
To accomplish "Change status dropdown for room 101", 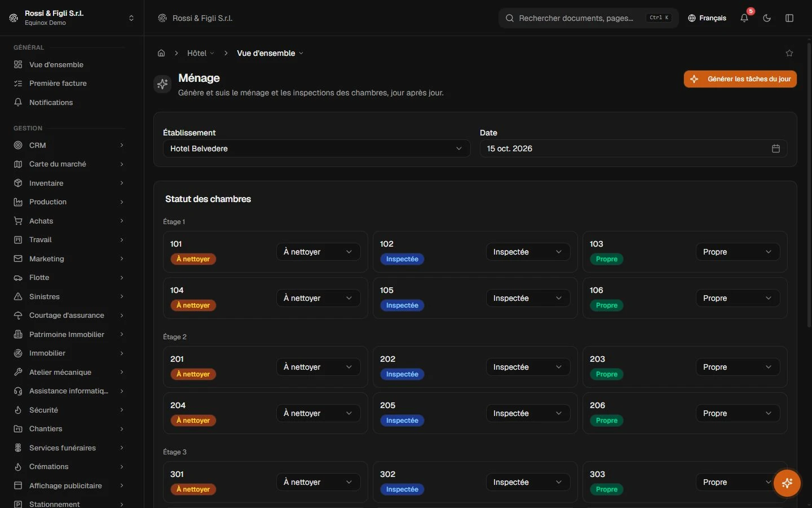I will (x=318, y=252).
